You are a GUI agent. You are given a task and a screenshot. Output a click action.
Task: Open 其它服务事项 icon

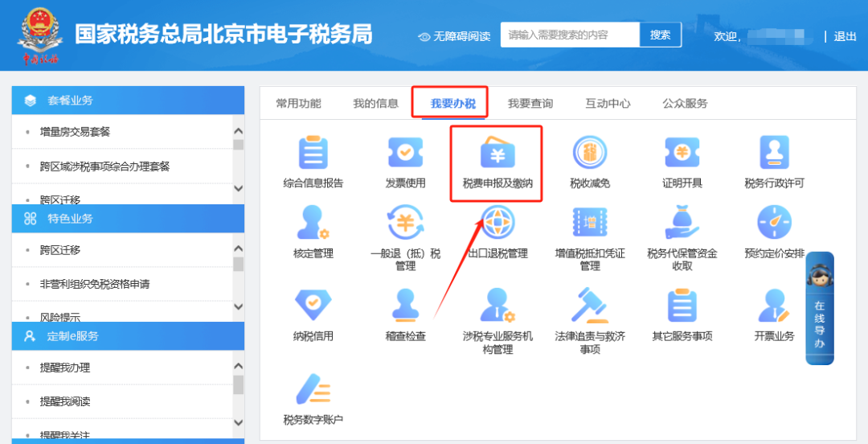[x=682, y=305]
